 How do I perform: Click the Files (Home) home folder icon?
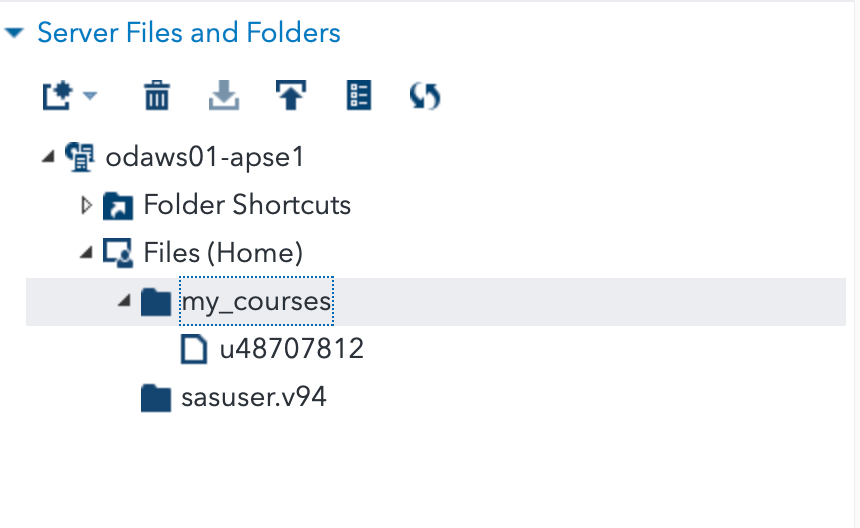point(119,253)
